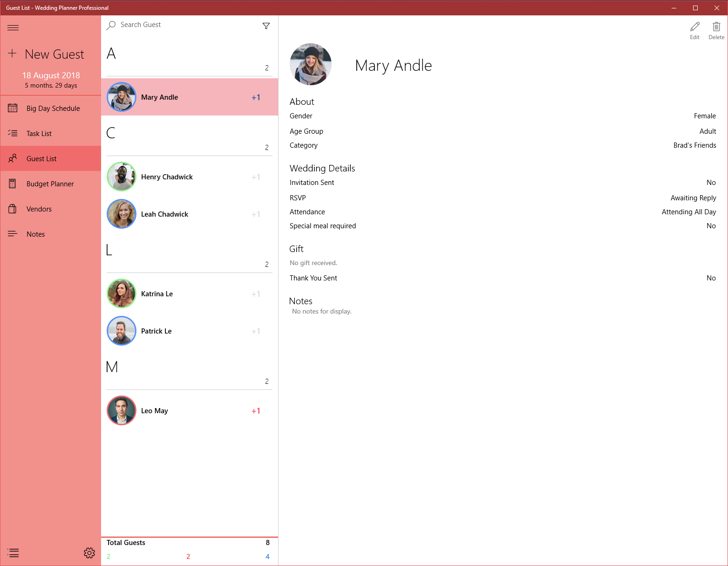Click the search magnifier icon

[x=111, y=26]
